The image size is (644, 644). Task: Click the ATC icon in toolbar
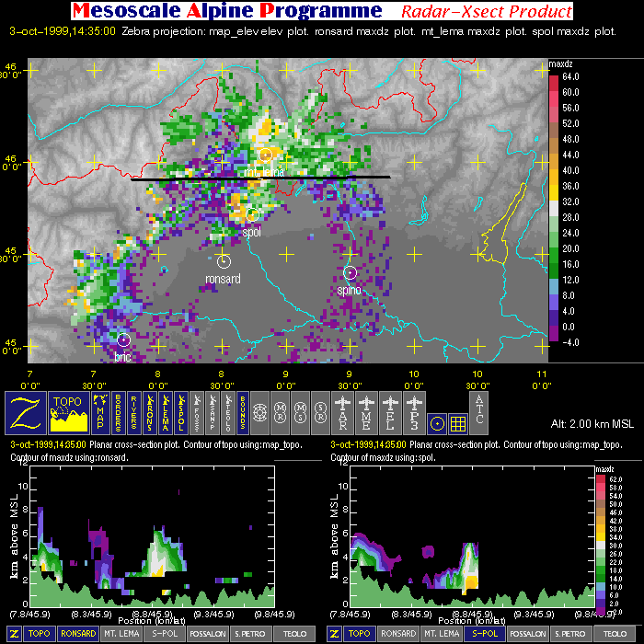[x=479, y=411]
